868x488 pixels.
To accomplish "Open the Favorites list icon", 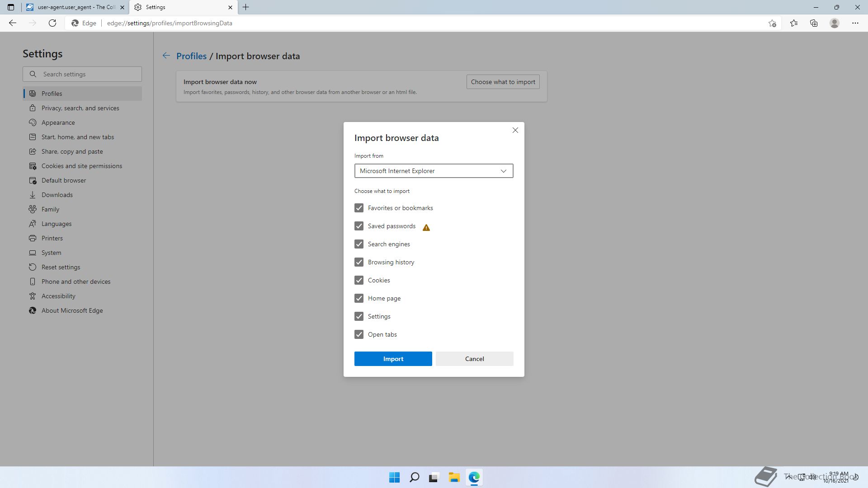I will 794,23.
